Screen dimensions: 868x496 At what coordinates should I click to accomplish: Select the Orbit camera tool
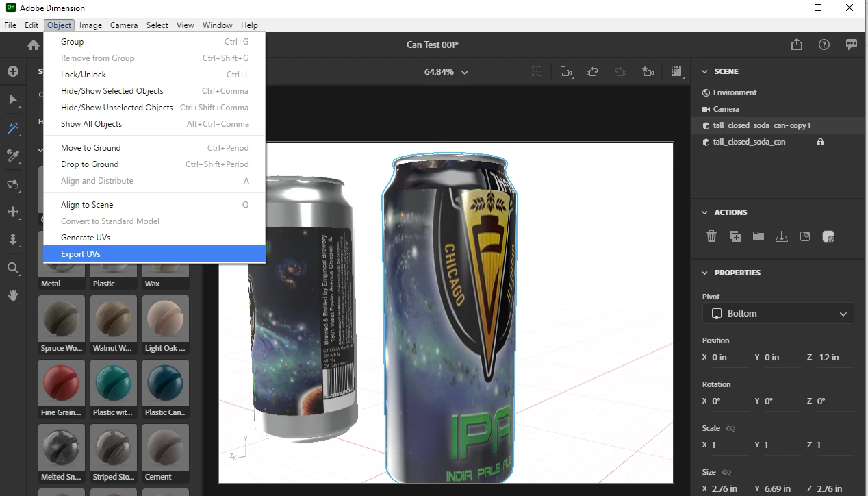click(x=13, y=184)
